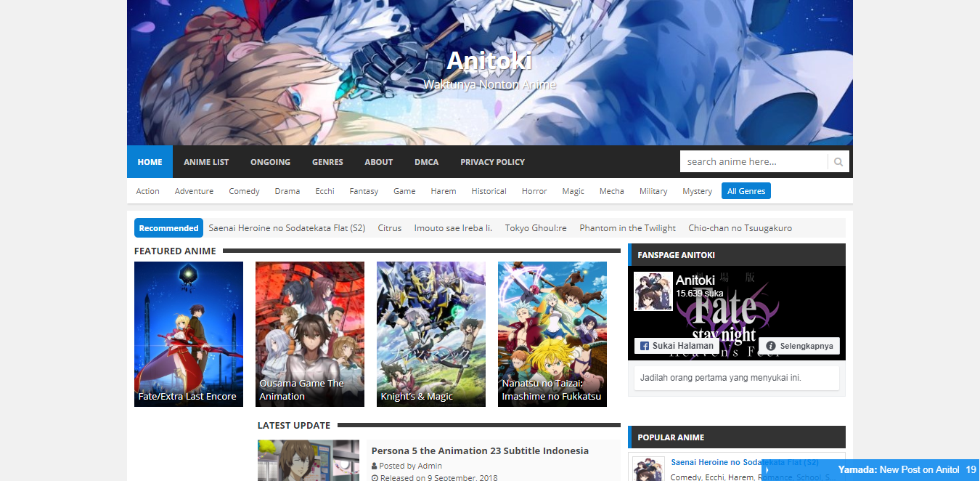Select the Adventure genre
Viewport: 980px width, 481px height.
tap(194, 191)
